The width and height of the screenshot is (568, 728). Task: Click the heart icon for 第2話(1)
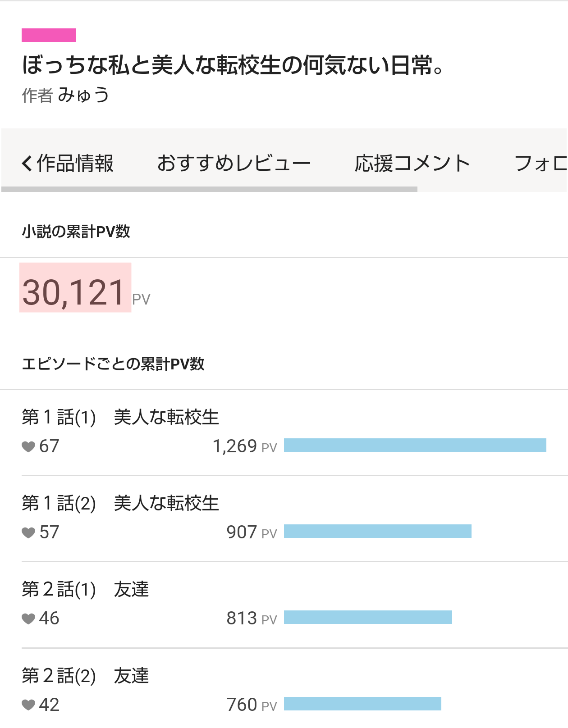tap(28, 619)
